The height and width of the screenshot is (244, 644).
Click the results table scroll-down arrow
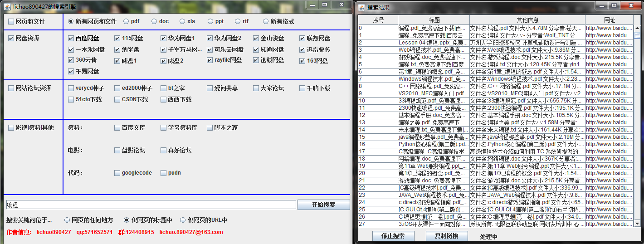tap(636, 224)
